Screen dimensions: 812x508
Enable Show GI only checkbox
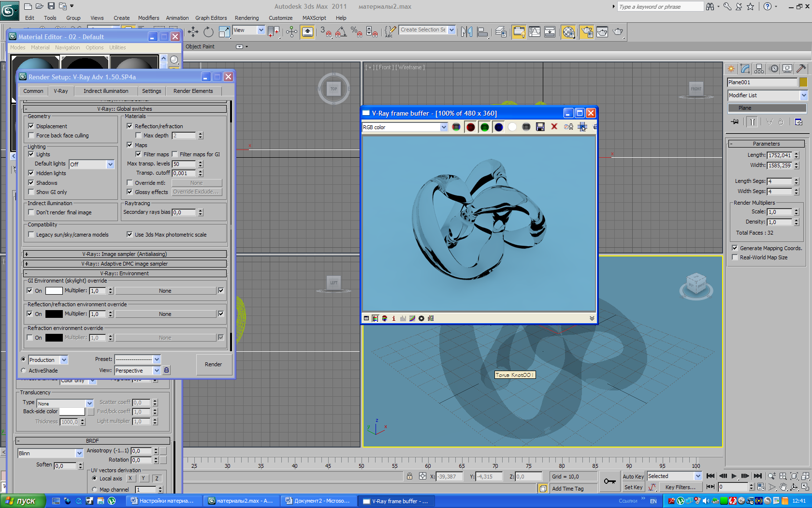31,192
